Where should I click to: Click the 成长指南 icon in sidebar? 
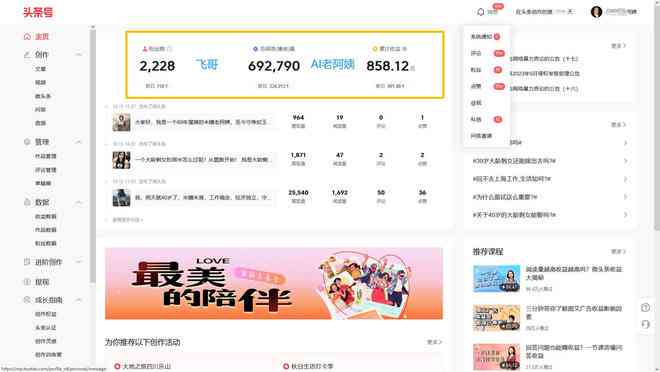point(27,300)
